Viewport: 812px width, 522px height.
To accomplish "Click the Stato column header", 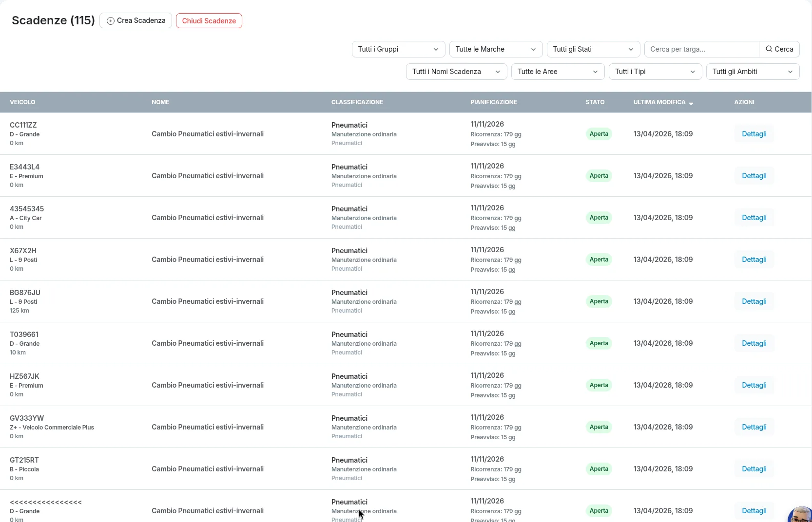I will tap(595, 102).
